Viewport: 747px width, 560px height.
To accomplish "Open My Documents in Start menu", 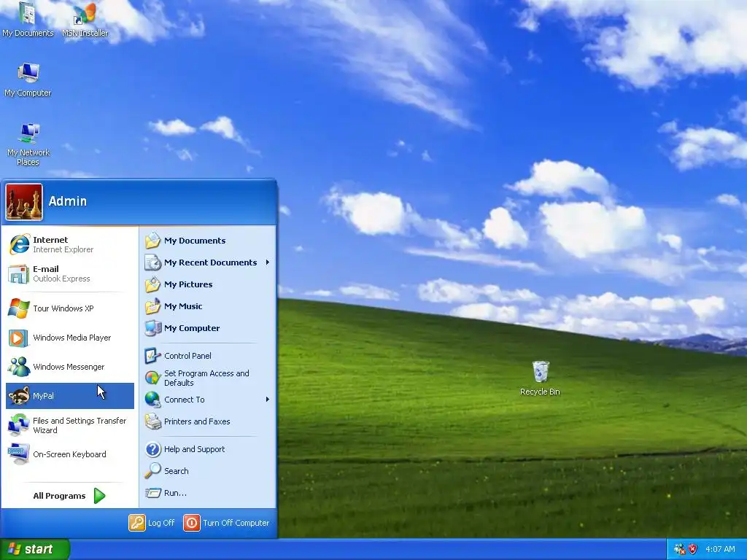I will (x=208, y=241).
